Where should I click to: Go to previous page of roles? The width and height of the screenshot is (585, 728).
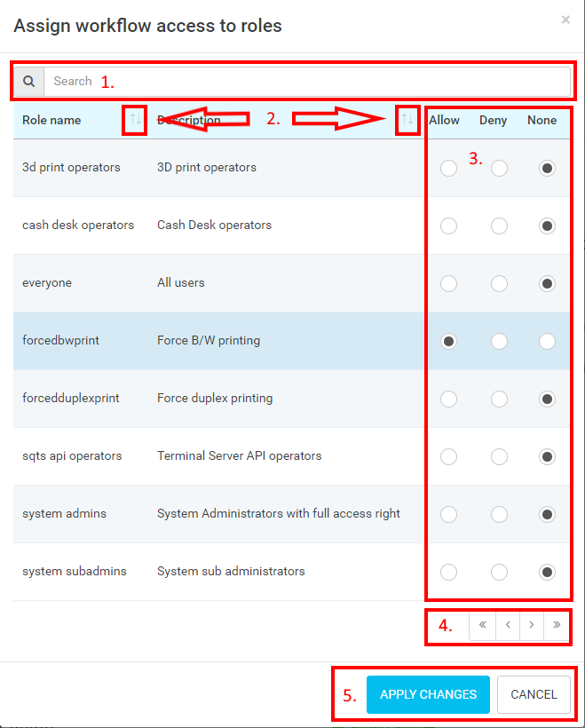pyautogui.click(x=507, y=625)
